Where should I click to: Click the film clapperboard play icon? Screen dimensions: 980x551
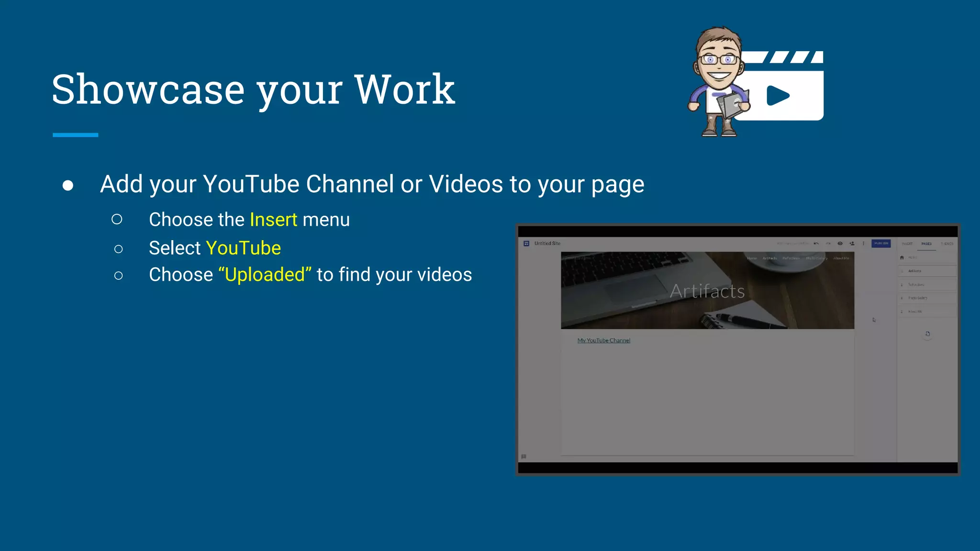(x=781, y=86)
